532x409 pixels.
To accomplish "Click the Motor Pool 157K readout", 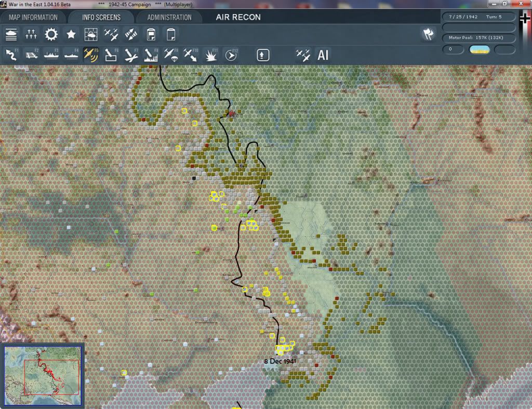I will 478,37.
